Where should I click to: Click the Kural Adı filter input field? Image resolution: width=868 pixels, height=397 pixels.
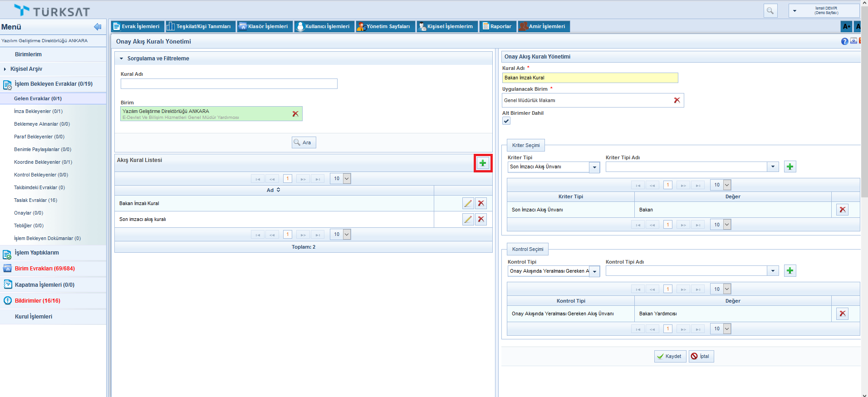pyautogui.click(x=229, y=84)
